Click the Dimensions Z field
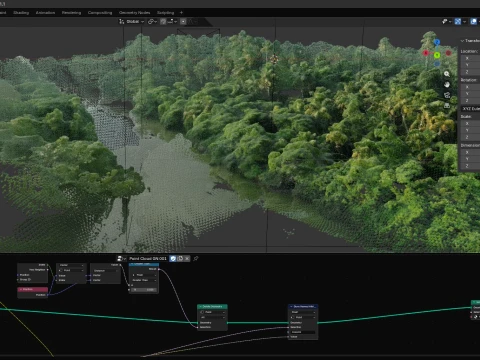The width and height of the screenshot is (480, 360). [471, 166]
